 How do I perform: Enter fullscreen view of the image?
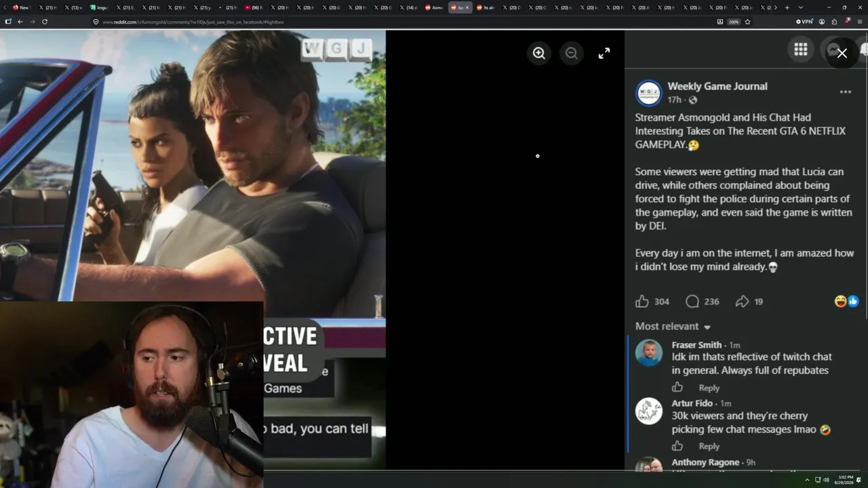pyautogui.click(x=604, y=54)
